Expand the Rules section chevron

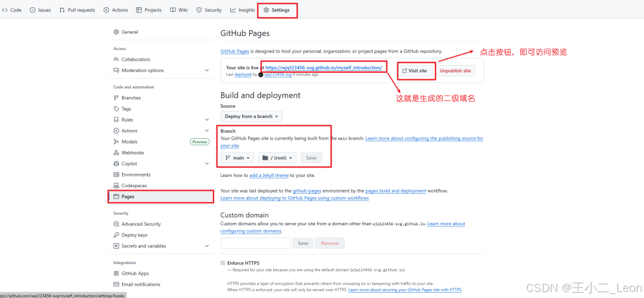click(206, 120)
